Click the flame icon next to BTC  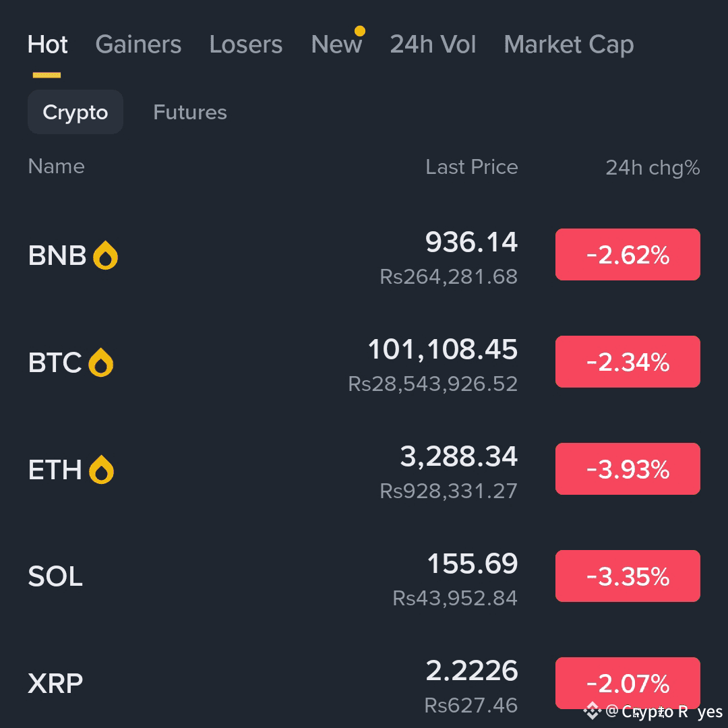coord(101,363)
